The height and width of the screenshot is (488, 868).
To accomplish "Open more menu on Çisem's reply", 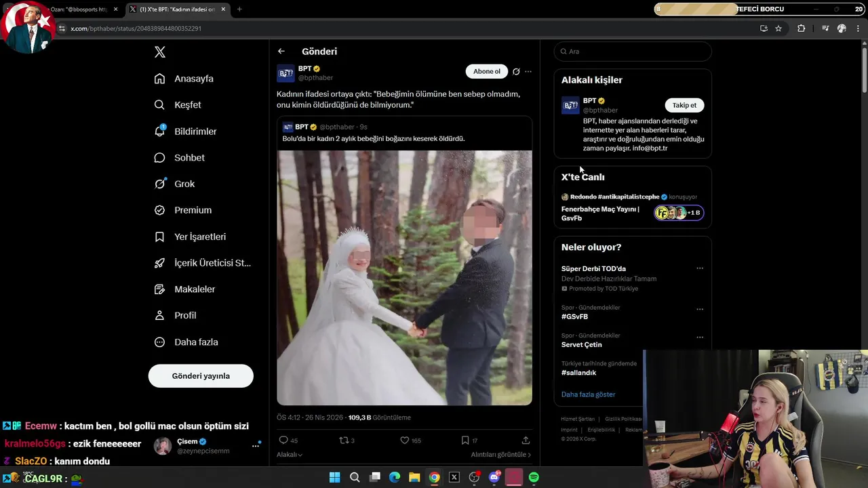I will click(256, 445).
